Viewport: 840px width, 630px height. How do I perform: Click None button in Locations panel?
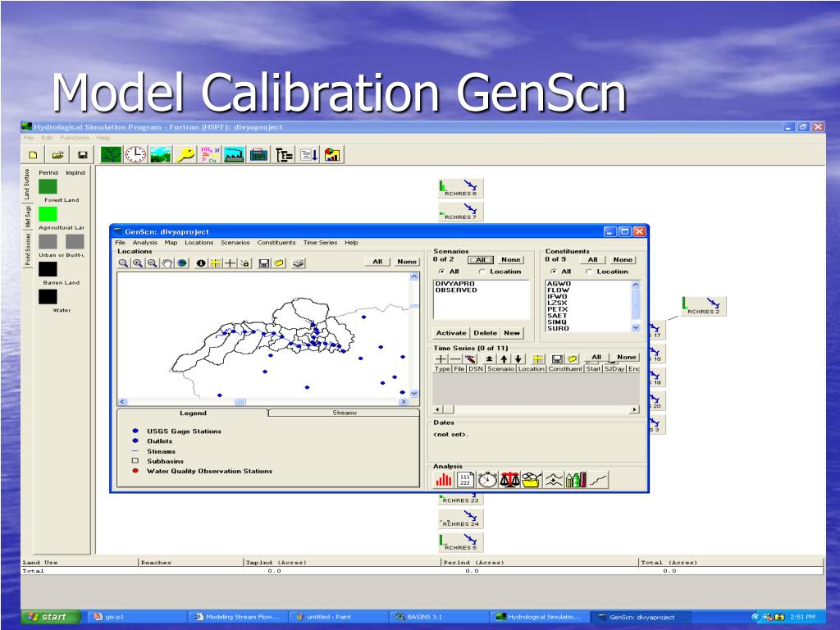click(407, 262)
